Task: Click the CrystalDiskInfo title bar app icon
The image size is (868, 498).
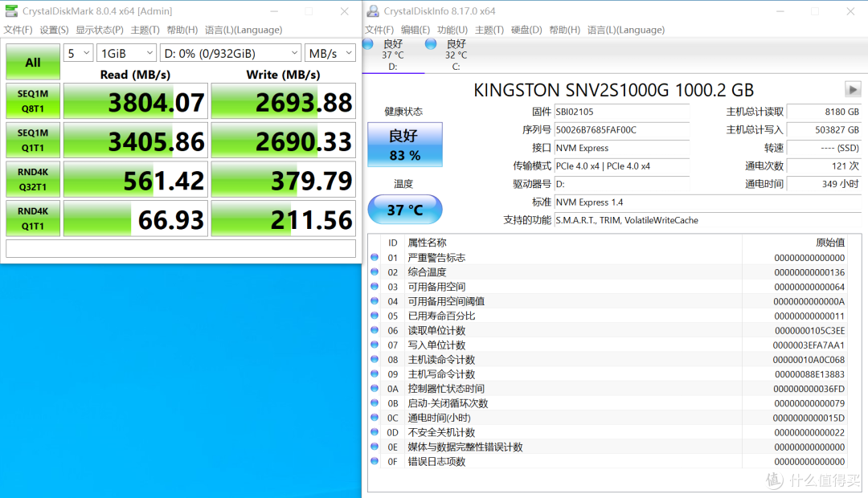Action: [373, 11]
